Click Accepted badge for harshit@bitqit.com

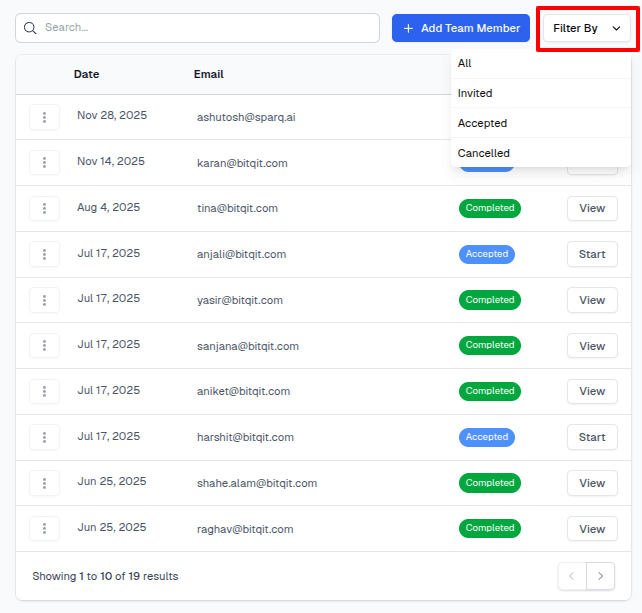[487, 437]
